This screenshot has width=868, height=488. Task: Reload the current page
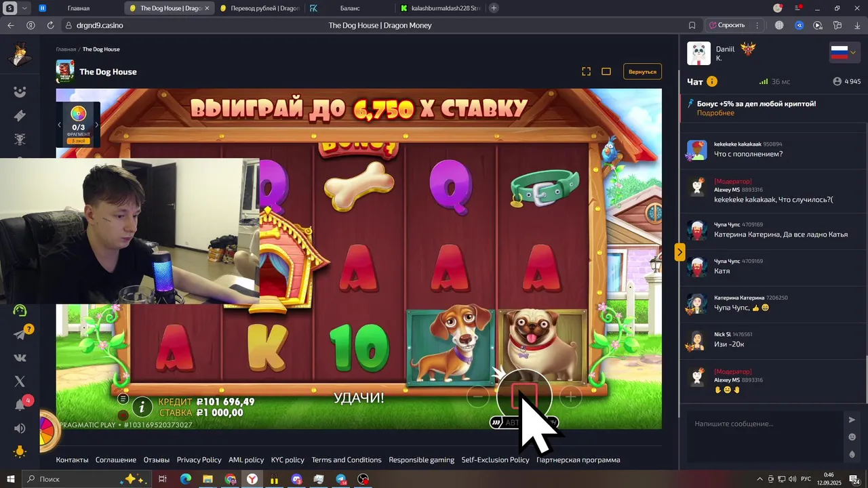pyautogui.click(x=50, y=25)
